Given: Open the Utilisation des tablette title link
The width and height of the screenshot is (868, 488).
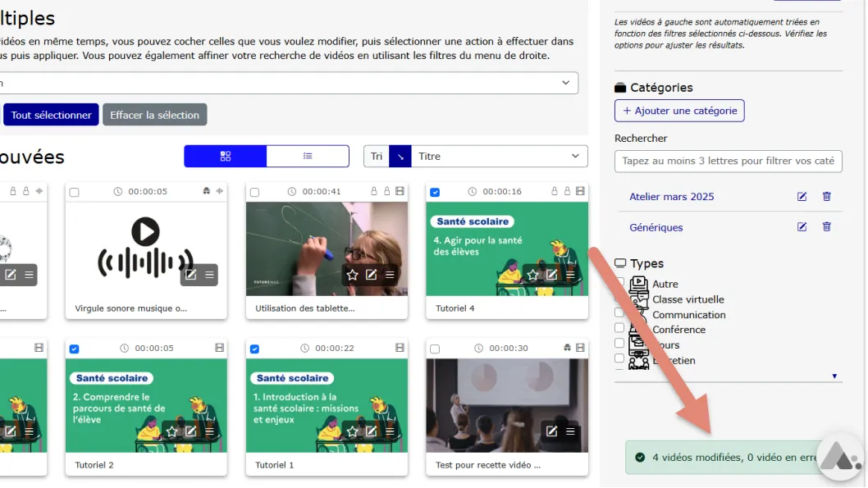Looking at the screenshot, I should point(305,308).
